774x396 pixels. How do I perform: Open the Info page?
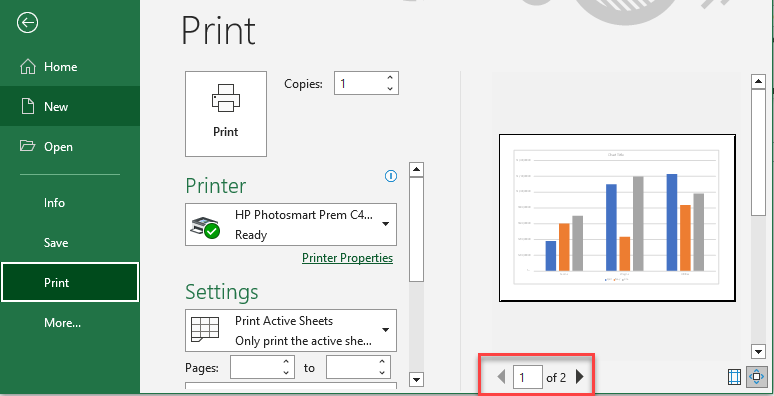click(x=70, y=203)
